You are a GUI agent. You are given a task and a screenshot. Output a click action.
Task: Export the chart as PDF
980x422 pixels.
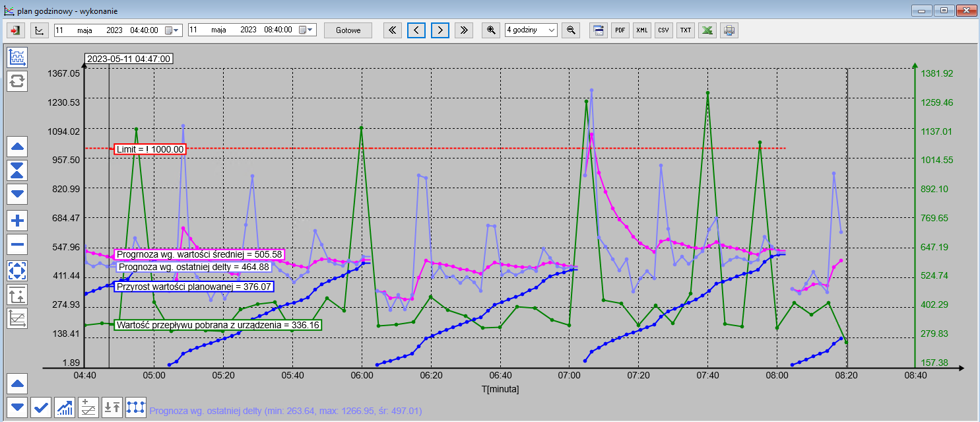point(620,30)
